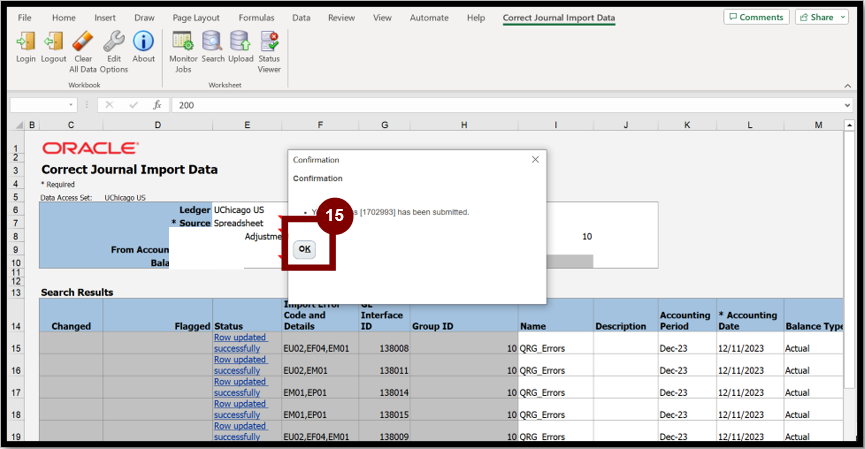This screenshot has height=449, width=865.
Task: Click the Ledger value 'UChicago US'
Action: [239, 210]
